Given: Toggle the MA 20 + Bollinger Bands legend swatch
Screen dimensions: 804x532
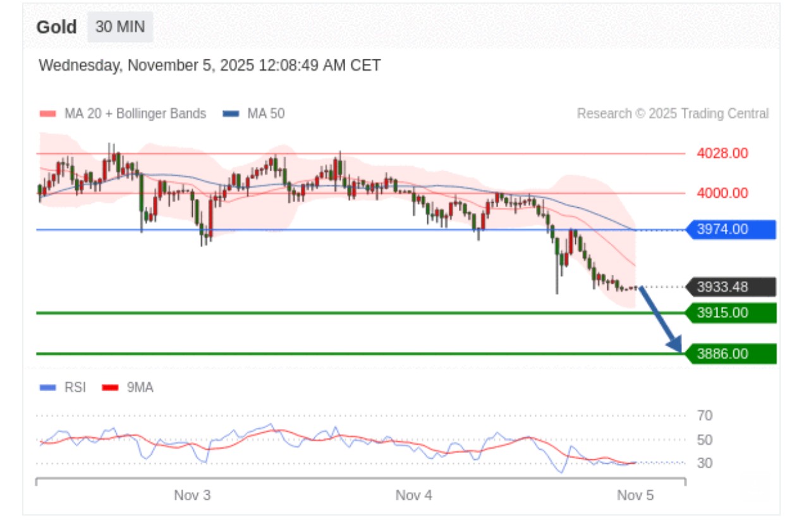Looking at the screenshot, I should [x=48, y=114].
